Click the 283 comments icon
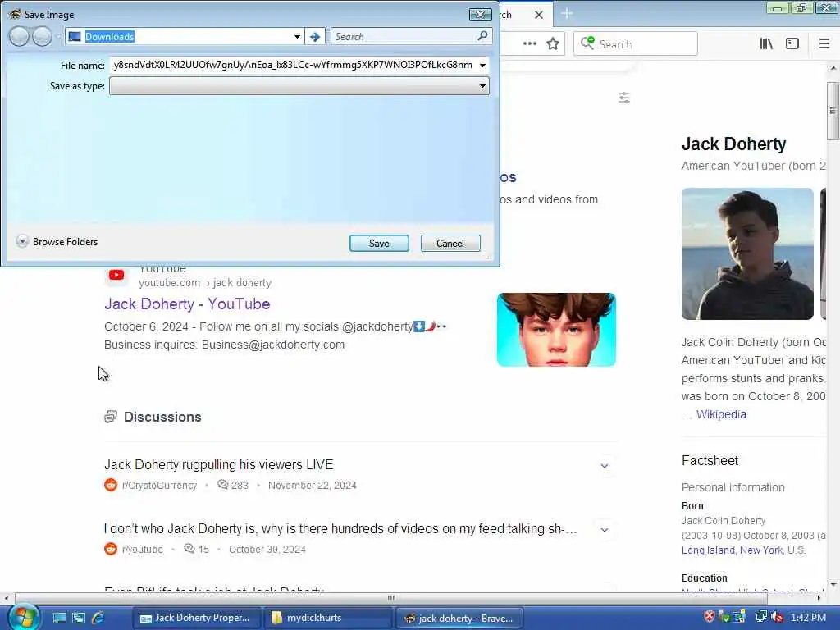Image resolution: width=840 pixels, height=630 pixels. click(223, 485)
